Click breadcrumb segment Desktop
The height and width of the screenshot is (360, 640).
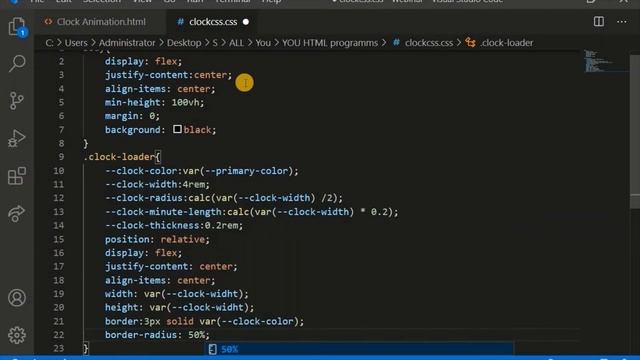[x=184, y=43]
